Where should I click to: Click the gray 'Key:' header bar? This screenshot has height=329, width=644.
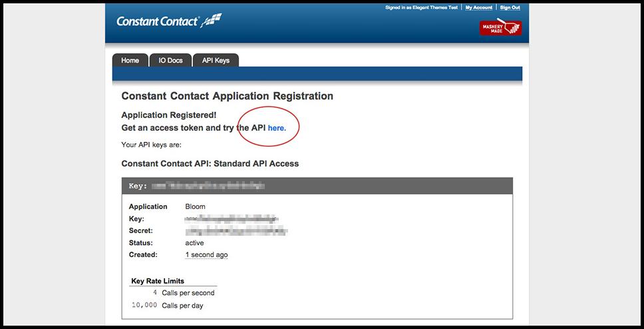[317, 186]
